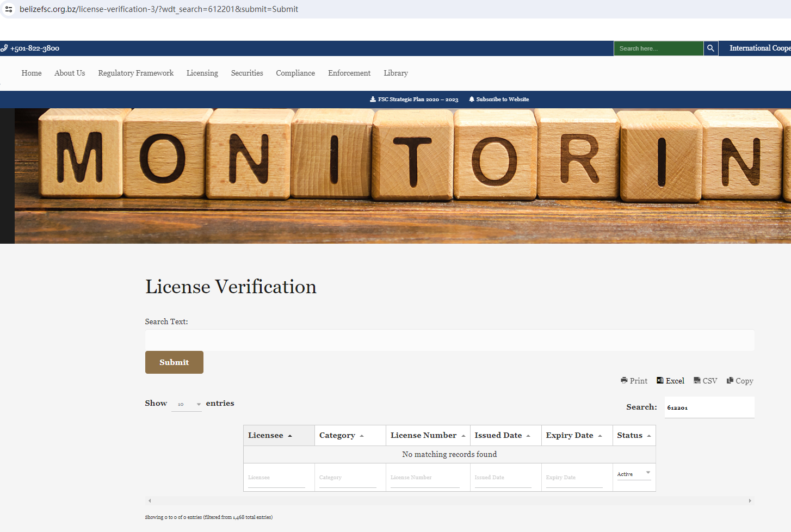Click the 'License Verification' page heading
This screenshot has height=532, width=791.
(231, 287)
